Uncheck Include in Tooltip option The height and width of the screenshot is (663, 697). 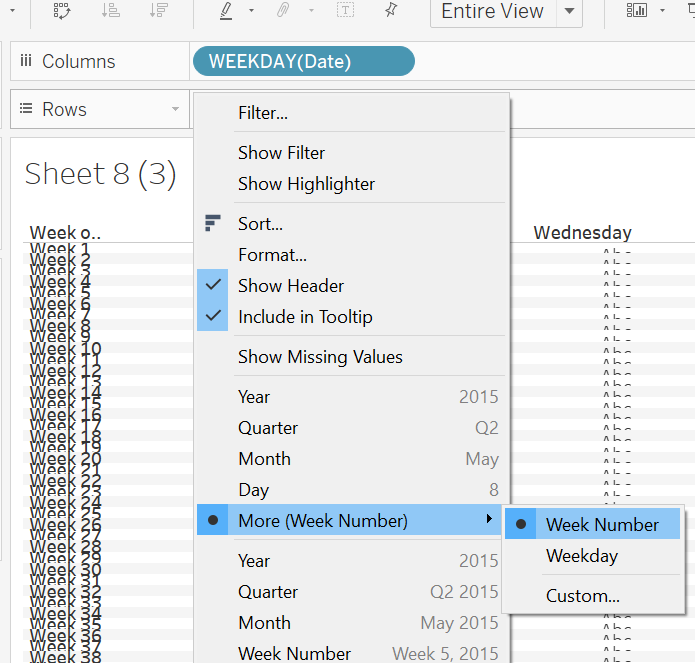[x=305, y=317]
